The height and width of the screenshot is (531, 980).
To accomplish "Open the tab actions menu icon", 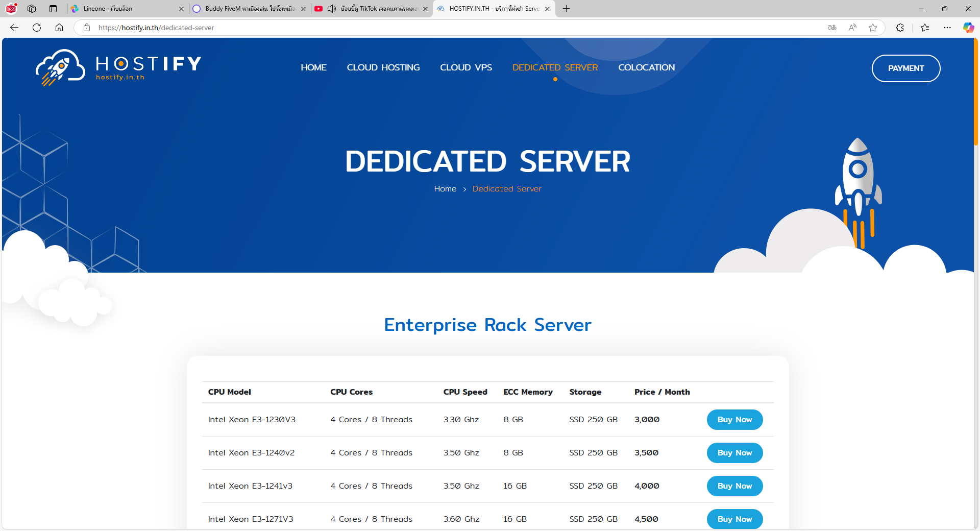I will click(x=53, y=9).
